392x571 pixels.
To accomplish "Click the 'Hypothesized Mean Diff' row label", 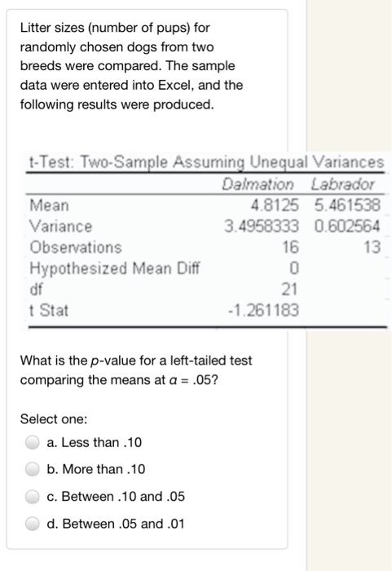I will click(115, 268).
